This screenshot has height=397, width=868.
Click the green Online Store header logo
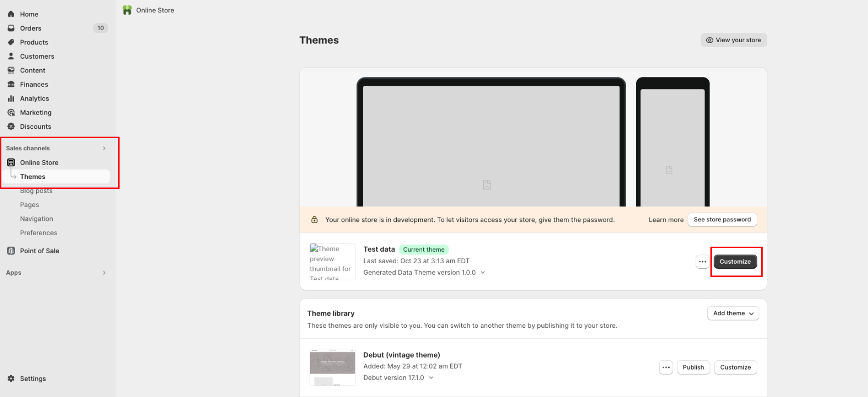tap(127, 10)
